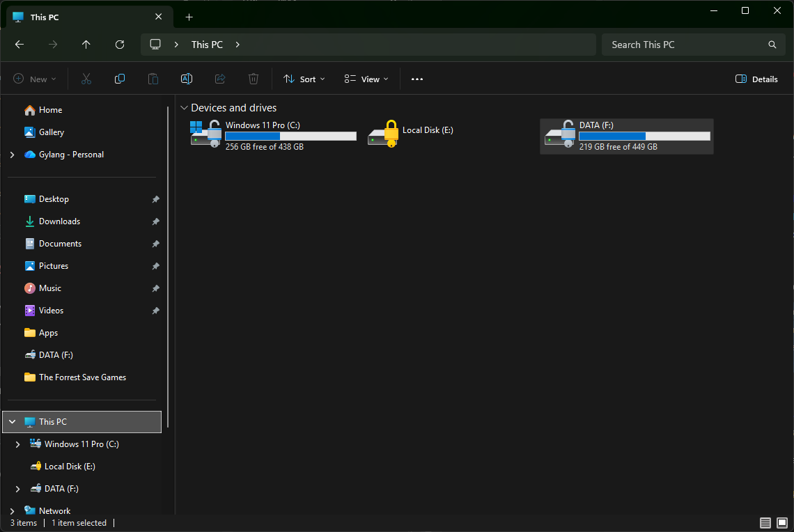Open the See more ellipsis menu
This screenshot has width=794, height=532.
click(417, 79)
